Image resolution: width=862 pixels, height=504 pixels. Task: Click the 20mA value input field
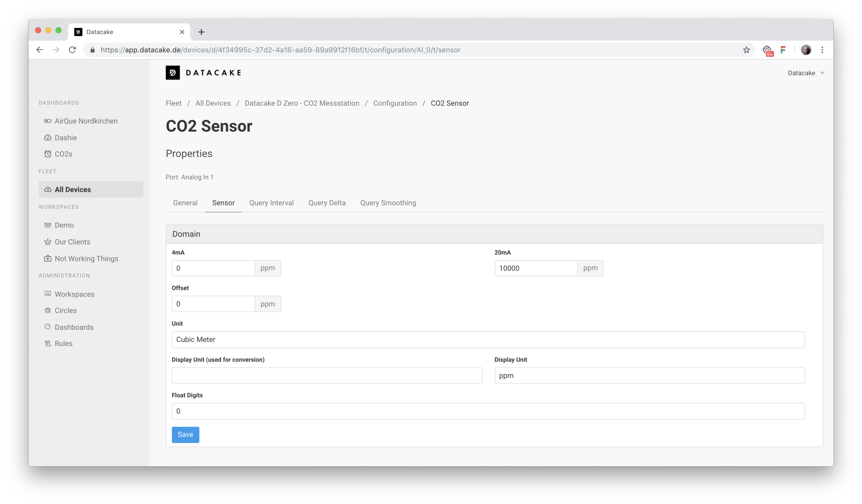tap(535, 268)
